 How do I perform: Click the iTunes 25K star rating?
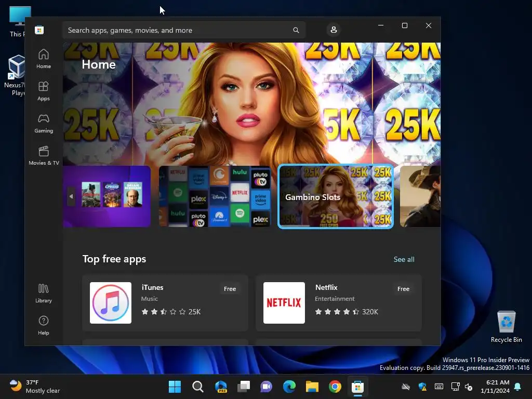(x=171, y=312)
